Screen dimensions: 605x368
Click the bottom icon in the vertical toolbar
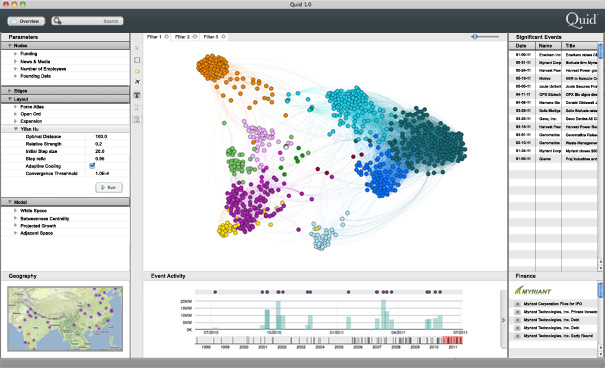pyautogui.click(x=137, y=119)
